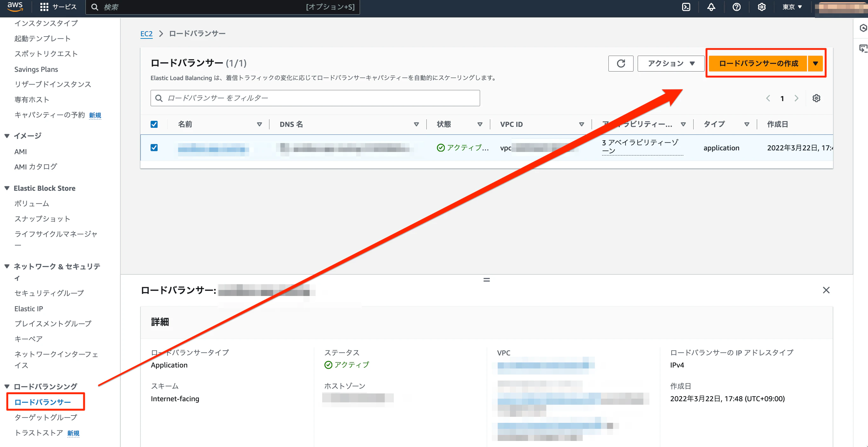This screenshot has width=868, height=447.
Task: Open the help question mark icon
Action: (x=736, y=7)
